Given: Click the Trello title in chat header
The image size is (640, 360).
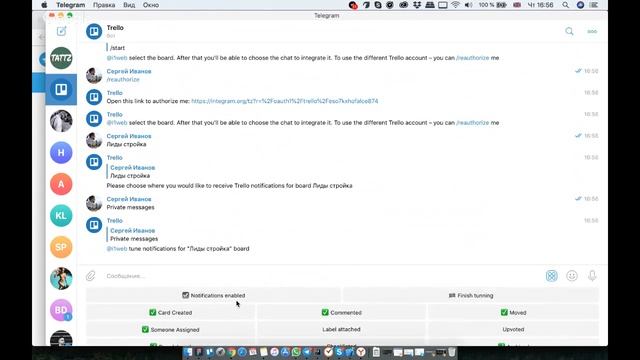Looking at the screenshot, I should click(115, 28).
